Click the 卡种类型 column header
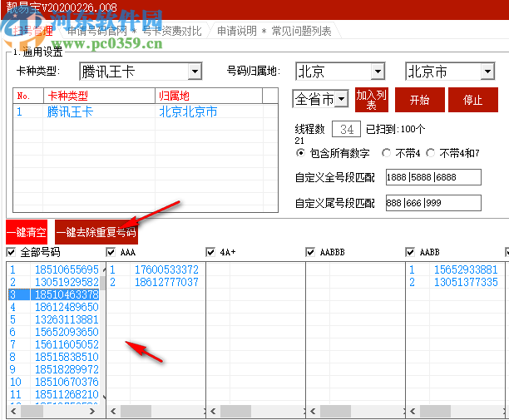This screenshot has height=420, width=509. [99, 96]
